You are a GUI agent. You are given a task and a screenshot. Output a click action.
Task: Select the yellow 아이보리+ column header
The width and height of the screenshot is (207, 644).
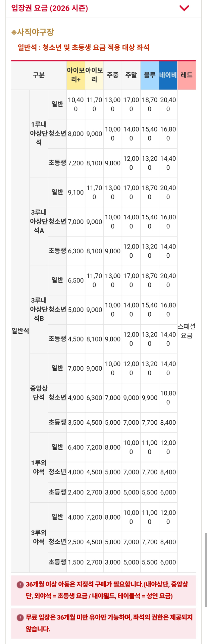coord(76,75)
